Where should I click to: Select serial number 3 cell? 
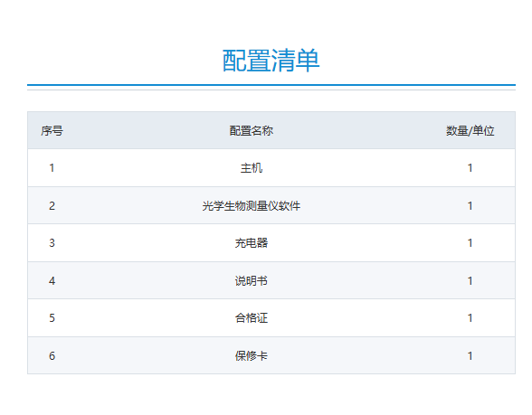pyautogui.click(x=52, y=243)
